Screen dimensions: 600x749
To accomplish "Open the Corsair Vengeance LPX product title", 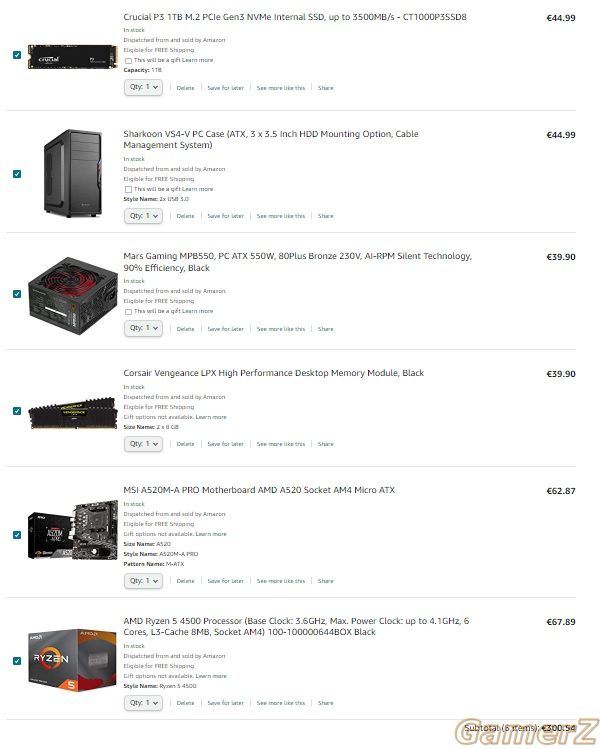I will click(274, 373).
